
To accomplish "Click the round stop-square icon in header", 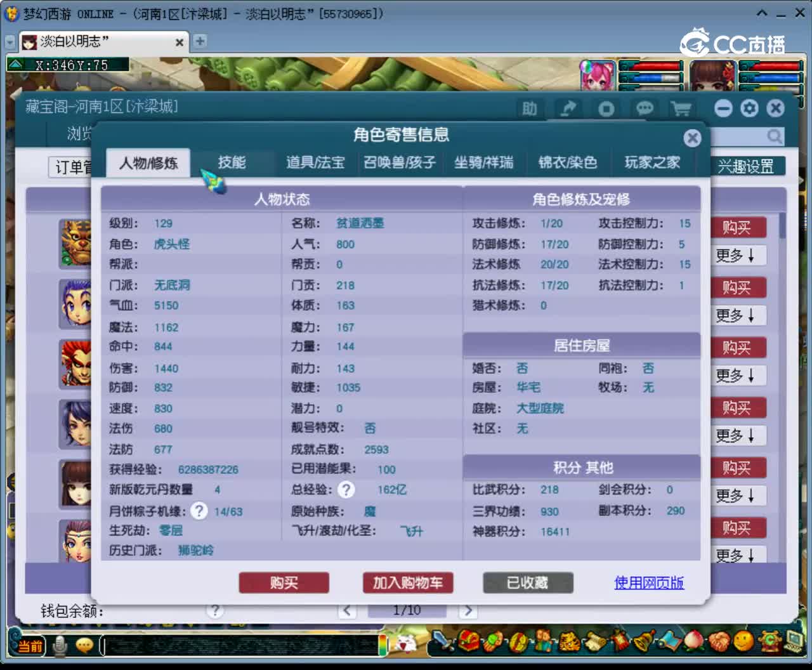I will pyautogui.click(x=606, y=109).
